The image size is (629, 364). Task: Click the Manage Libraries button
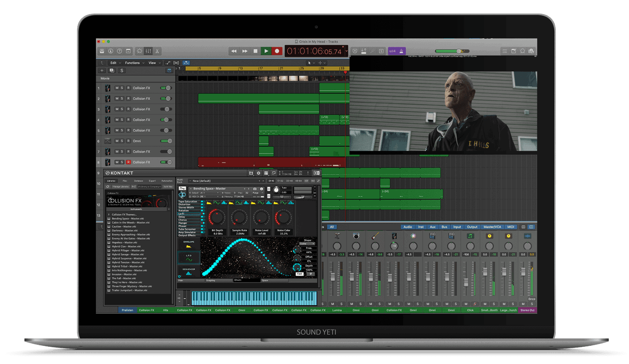pos(120,187)
